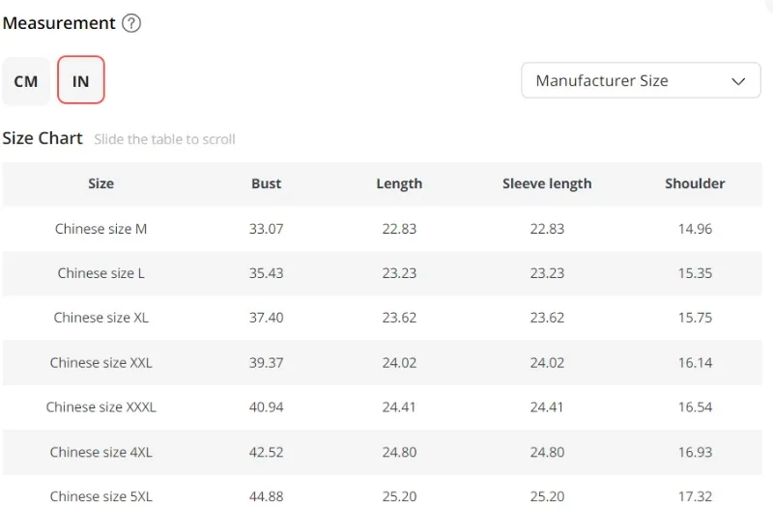Click the Sleeve length column header

[547, 183]
